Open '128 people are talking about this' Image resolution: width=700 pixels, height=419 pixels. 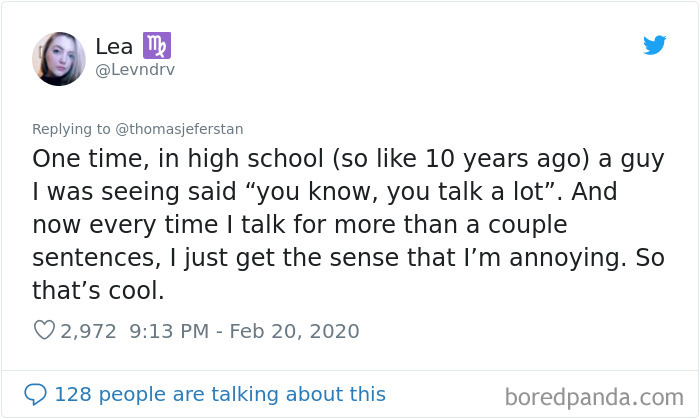click(x=219, y=393)
